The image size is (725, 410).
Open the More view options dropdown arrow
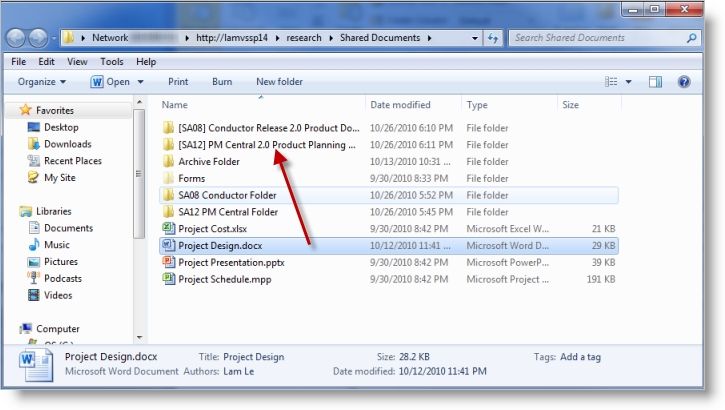[x=628, y=82]
